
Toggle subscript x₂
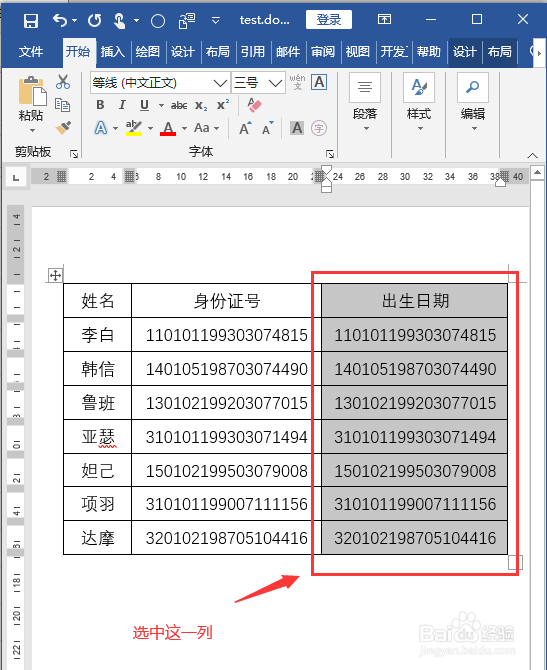pos(201,106)
